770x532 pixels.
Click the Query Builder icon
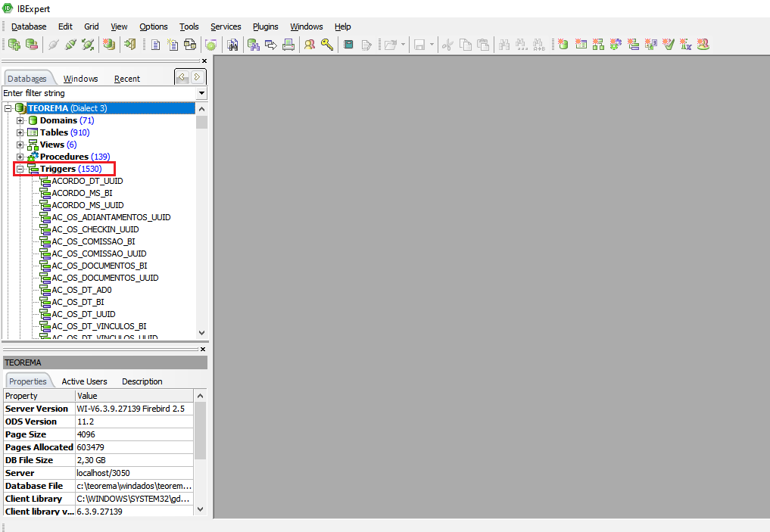[x=190, y=45]
